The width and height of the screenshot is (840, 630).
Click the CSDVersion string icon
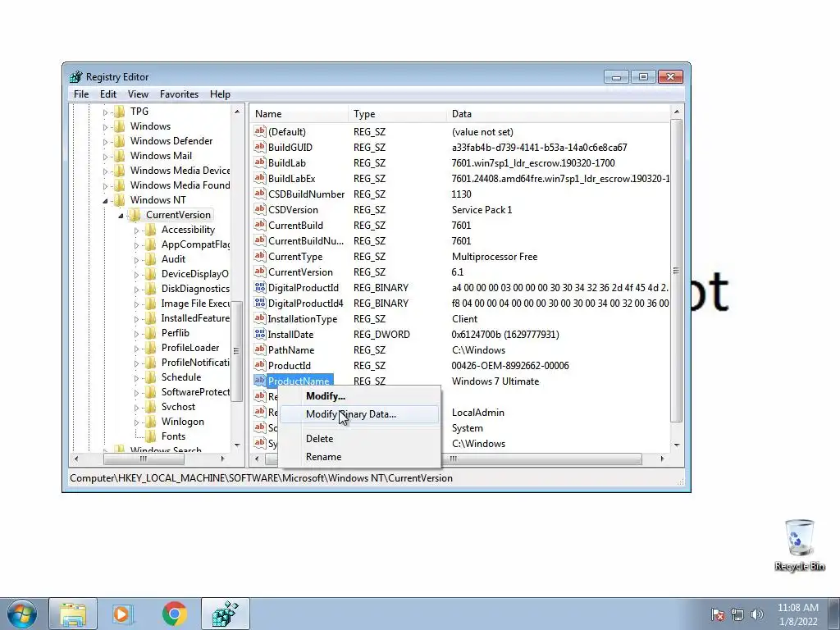coord(260,209)
